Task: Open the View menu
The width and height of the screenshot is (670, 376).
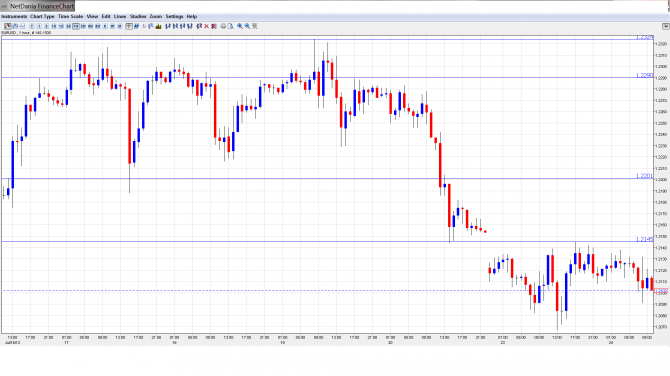Action: (x=92, y=16)
